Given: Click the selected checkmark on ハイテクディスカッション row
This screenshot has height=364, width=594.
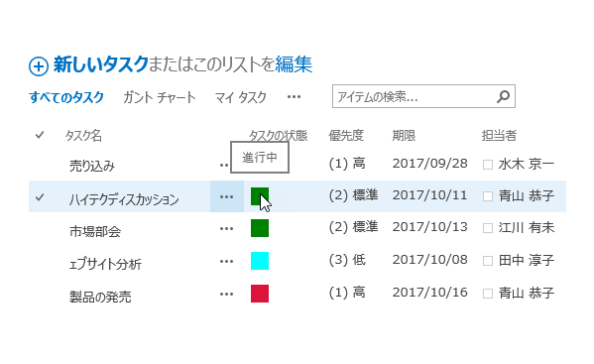Looking at the screenshot, I should click(x=40, y=197).
